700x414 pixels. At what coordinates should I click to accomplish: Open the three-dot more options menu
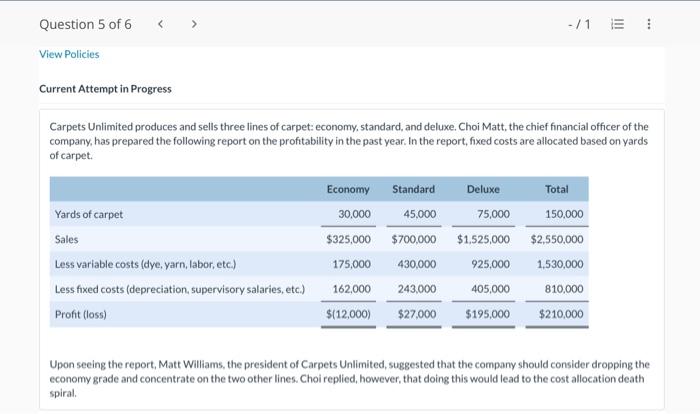(x=648, y=25)
